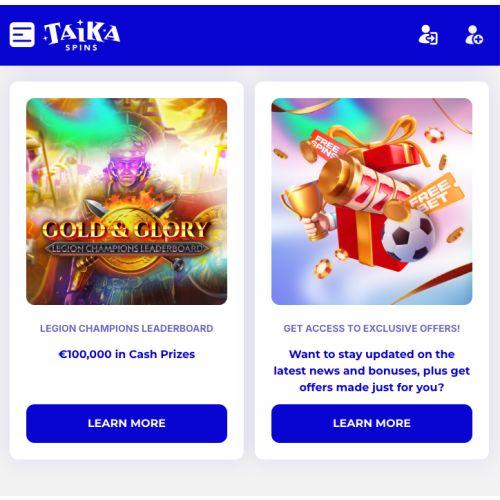
Task: Click the login user icon
Action: point(428,35)
